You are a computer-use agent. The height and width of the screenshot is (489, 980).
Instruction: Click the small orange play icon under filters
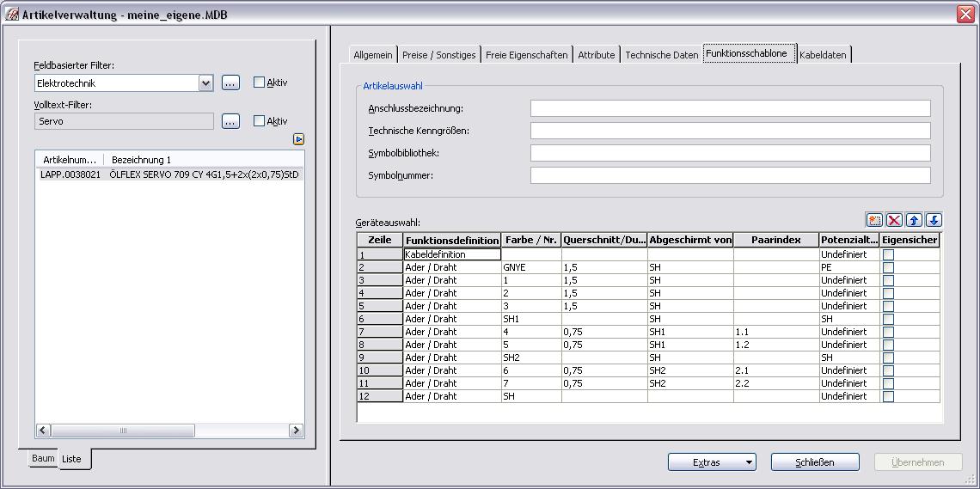(x=299, y=139)
